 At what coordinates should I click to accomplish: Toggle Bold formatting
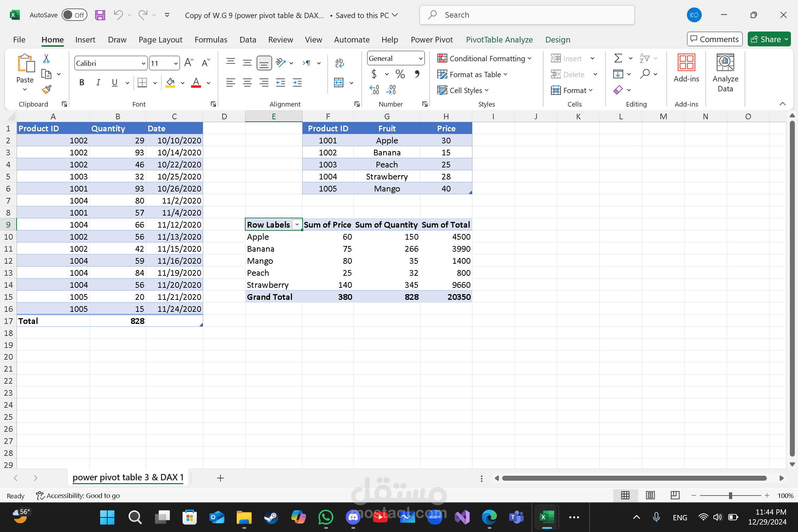pos(82,82)
